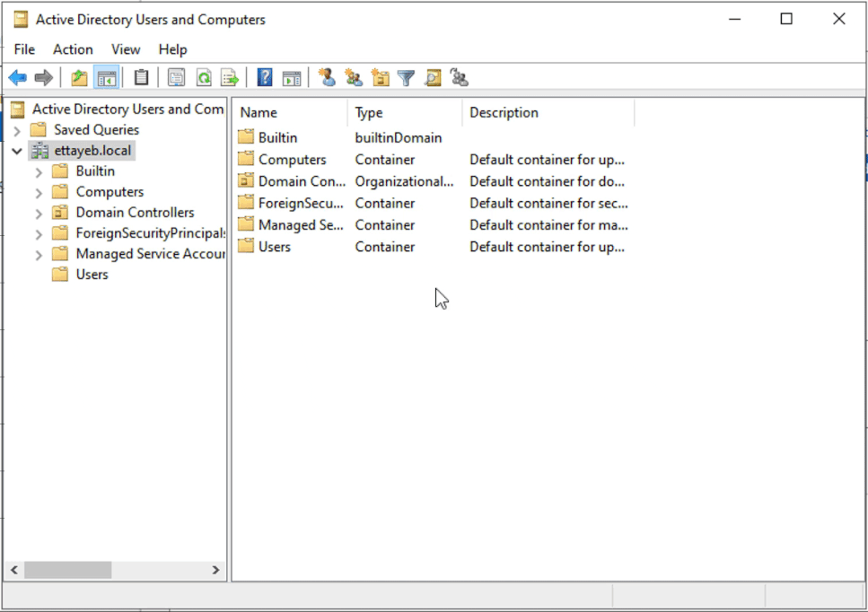Click the 'Organizational...' type cell

tap(404, 181)
